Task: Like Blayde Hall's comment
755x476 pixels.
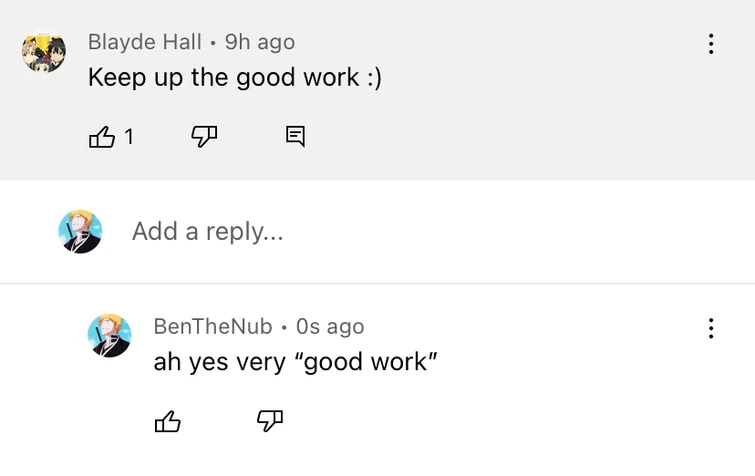Action: pyautogui.click(x=102, y=137)
